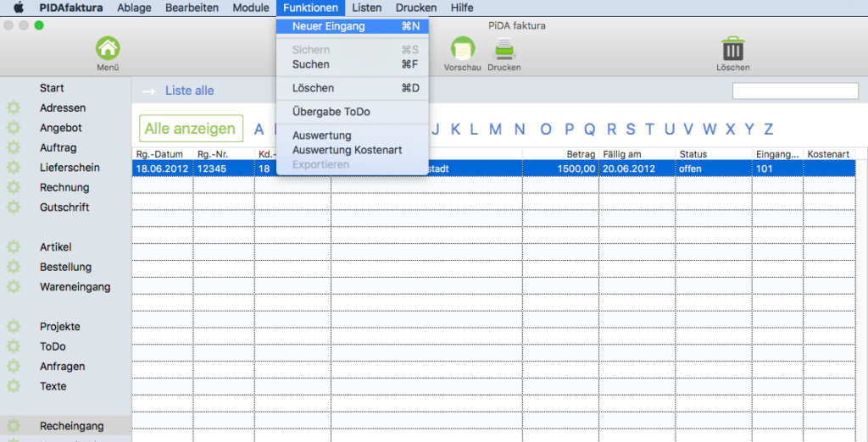Filter by letter M
The height and width of the screenshot is (442, 868).
point(495,129)
